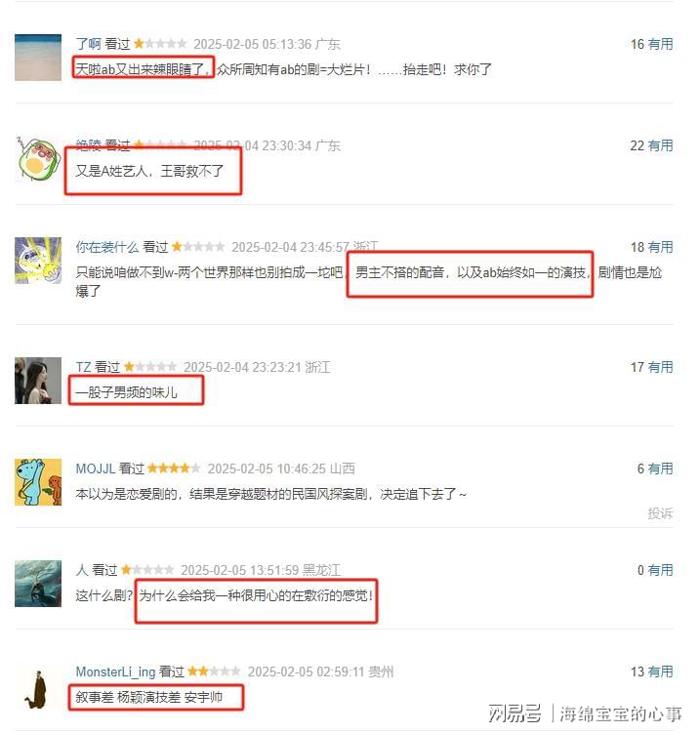
Task: Open MOJJL's blue bear avatar
Action: click(38, 482)
